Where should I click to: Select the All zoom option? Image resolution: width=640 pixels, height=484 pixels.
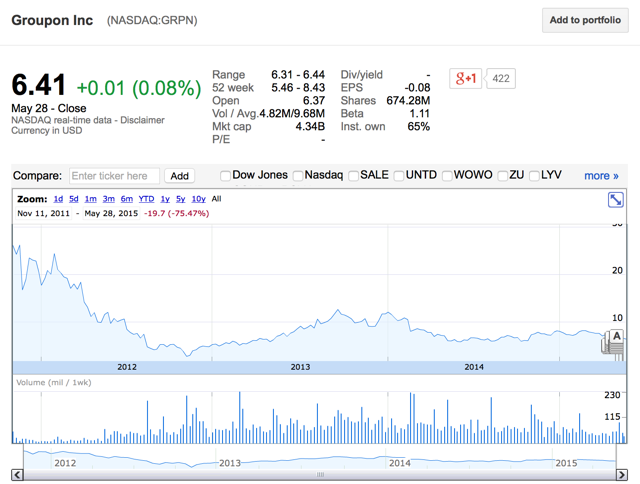click(216, 199)
